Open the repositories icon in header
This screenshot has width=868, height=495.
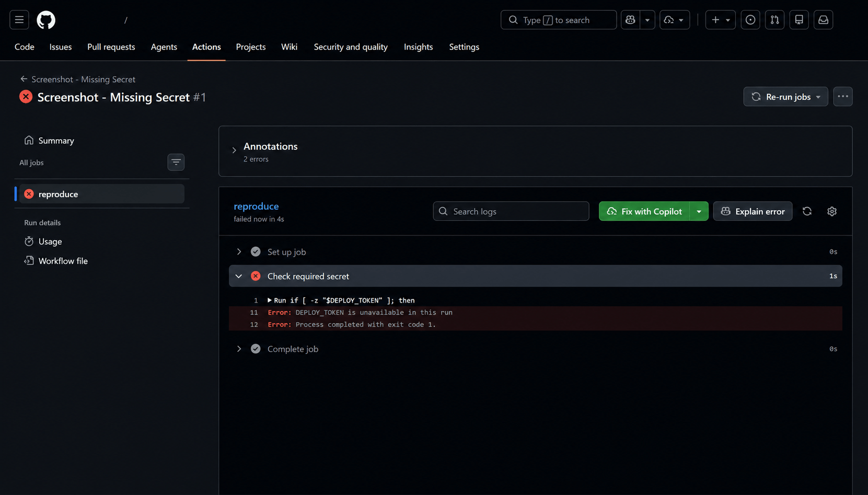799,20
